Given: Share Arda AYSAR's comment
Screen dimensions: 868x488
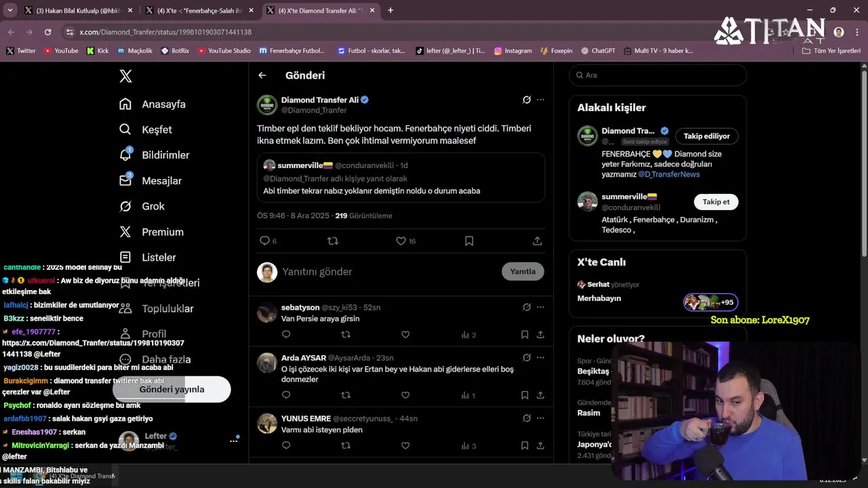Looking at the screenshot, I should pyautogui.click(x=540, y=395).
